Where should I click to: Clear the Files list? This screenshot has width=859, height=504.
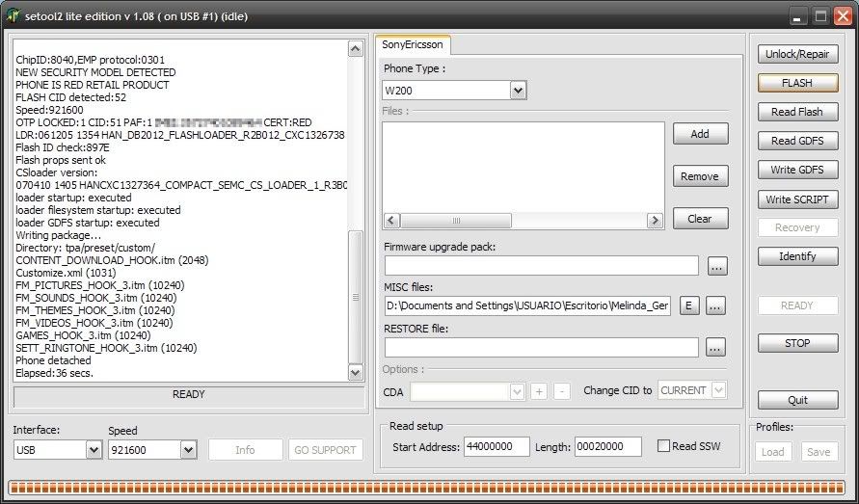coord(700,219)
